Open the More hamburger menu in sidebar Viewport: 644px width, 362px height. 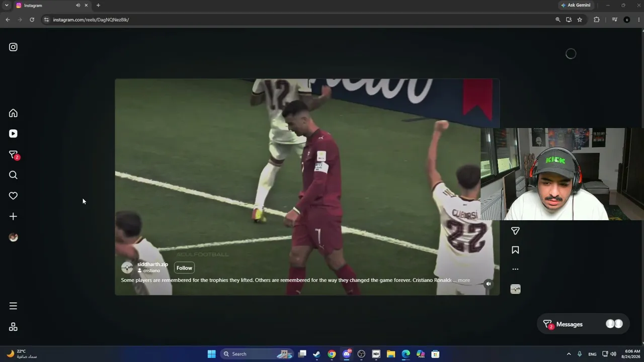point(13,306)
